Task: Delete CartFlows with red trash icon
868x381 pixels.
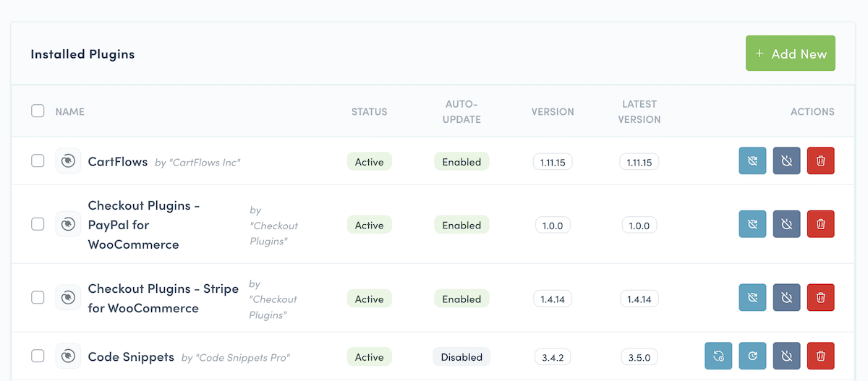Action: [821, 161]
